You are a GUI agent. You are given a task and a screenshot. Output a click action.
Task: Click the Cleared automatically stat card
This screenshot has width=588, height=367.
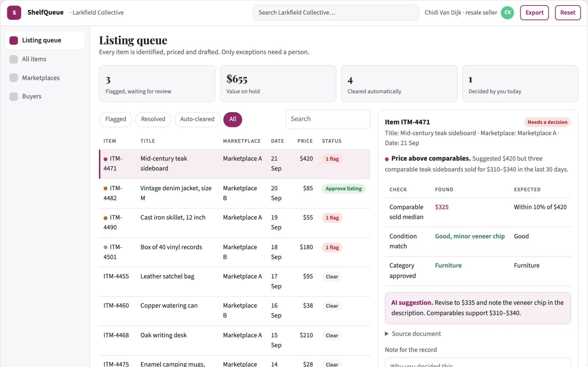(399, 84)
